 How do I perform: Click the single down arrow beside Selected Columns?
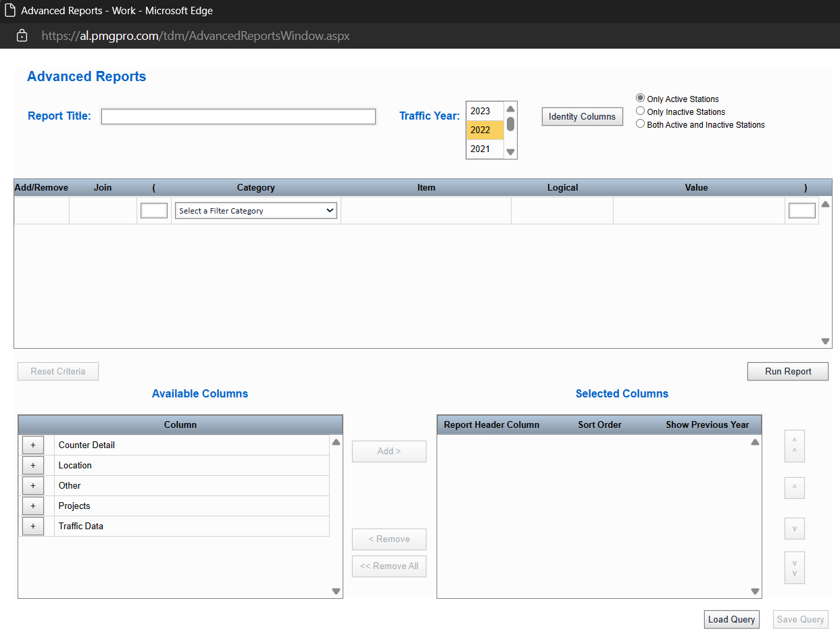(x=794, y=528)
